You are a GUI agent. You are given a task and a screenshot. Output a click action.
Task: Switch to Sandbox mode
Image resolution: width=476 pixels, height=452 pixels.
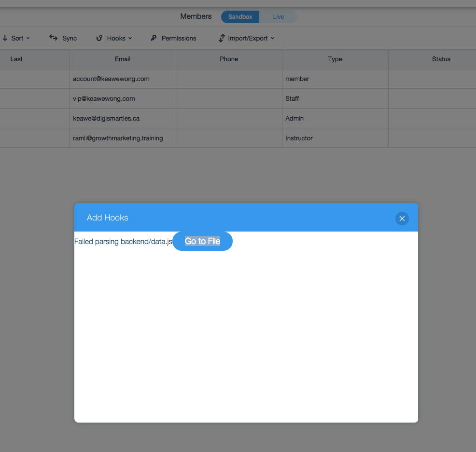pyautogui.click(x=240, y=17)
